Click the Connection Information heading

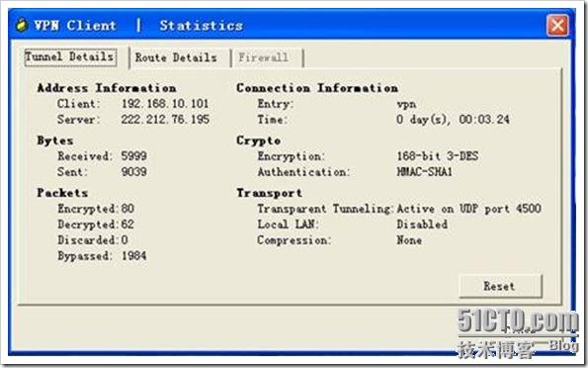click(317, 88)
